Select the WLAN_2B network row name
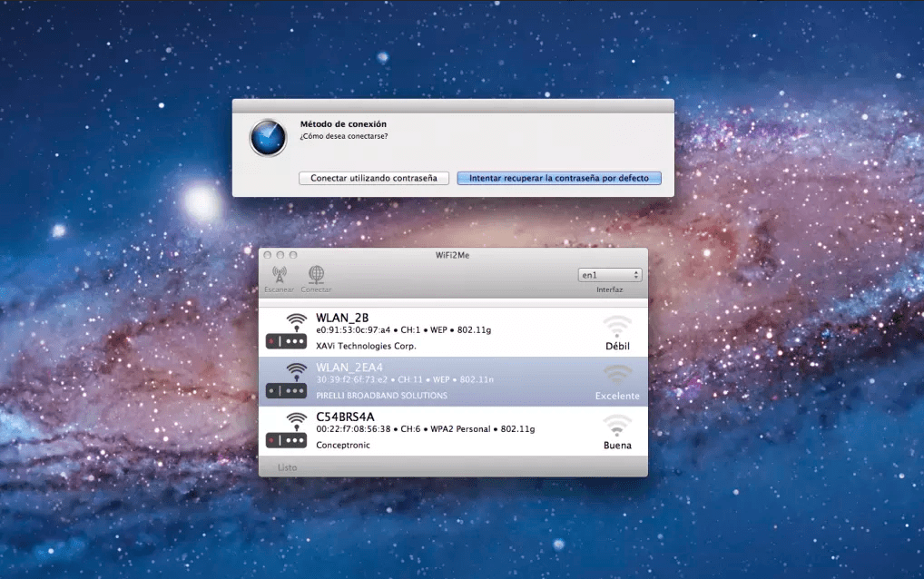Screen dimensions: 924x579 (x=342, y=318)
